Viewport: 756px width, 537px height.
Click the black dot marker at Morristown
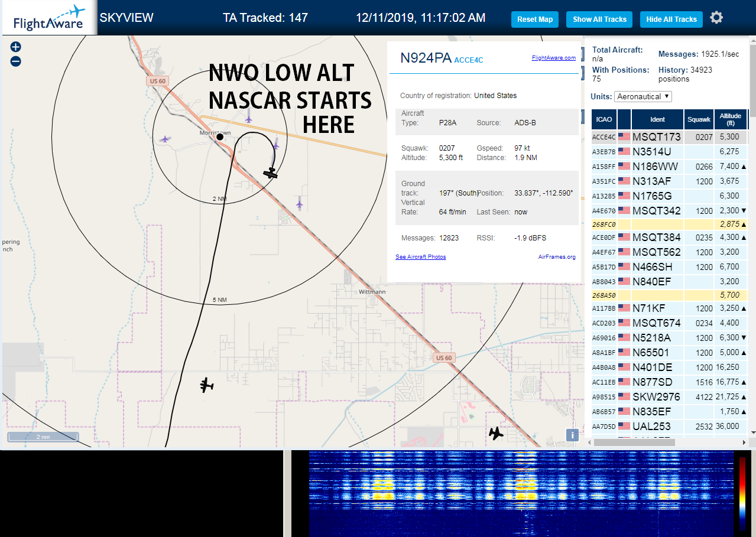(220, 136)
